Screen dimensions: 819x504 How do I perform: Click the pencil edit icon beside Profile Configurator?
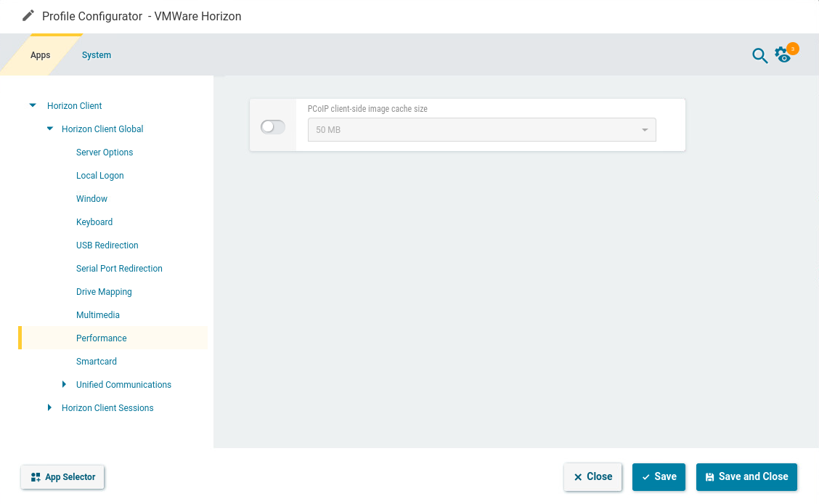28,16
